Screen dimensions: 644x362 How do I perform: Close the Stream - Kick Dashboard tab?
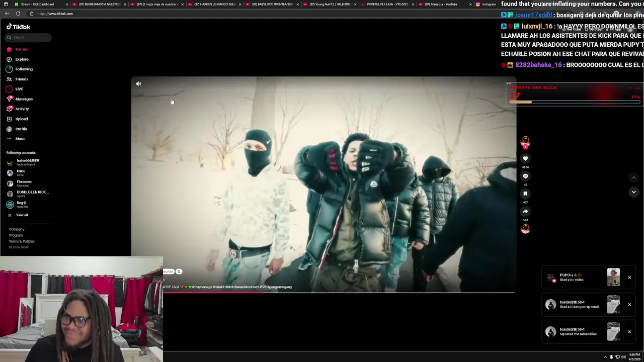[67, 4]
